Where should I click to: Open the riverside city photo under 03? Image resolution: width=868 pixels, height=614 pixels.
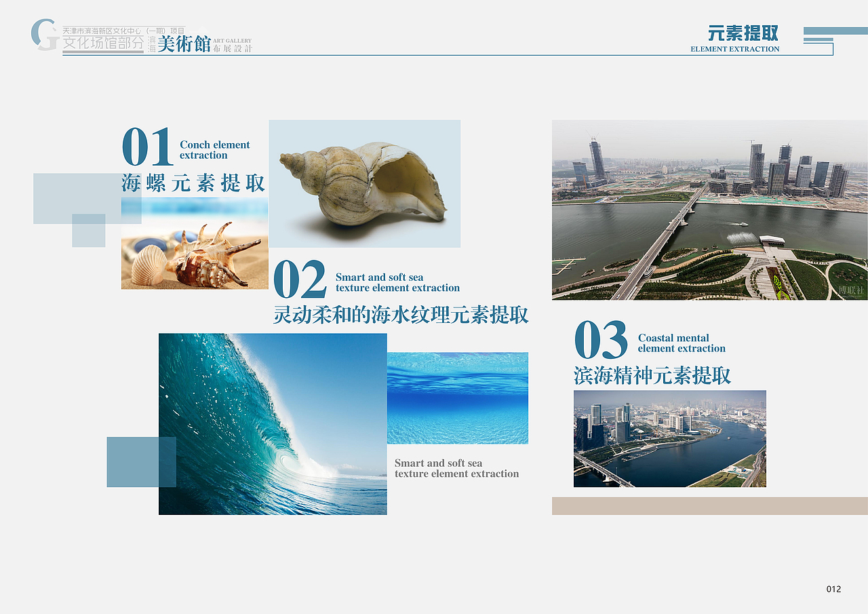670,438
